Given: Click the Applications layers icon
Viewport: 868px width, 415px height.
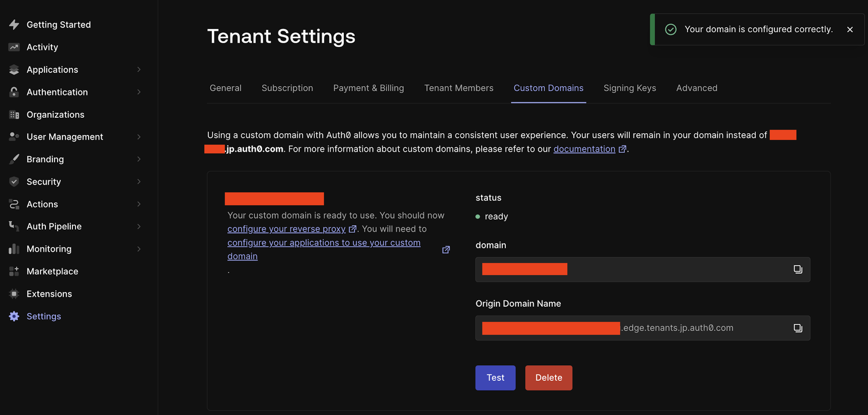Looking at the screenshot, I should pyautogui.click(x=14, y=70).
